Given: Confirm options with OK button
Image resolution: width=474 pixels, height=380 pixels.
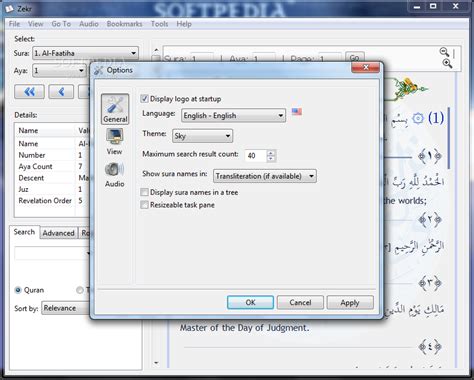Looking at the screenshot, I should tap(250, 302).
